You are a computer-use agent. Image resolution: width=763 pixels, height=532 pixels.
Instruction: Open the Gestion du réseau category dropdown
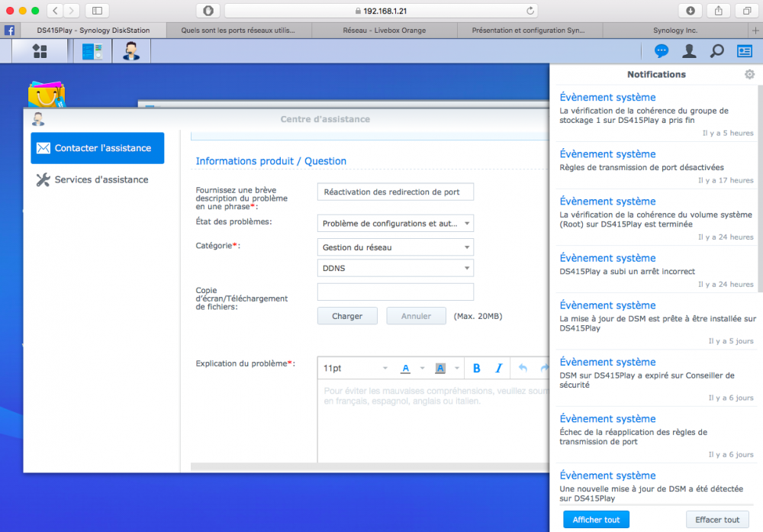[395, 247]
